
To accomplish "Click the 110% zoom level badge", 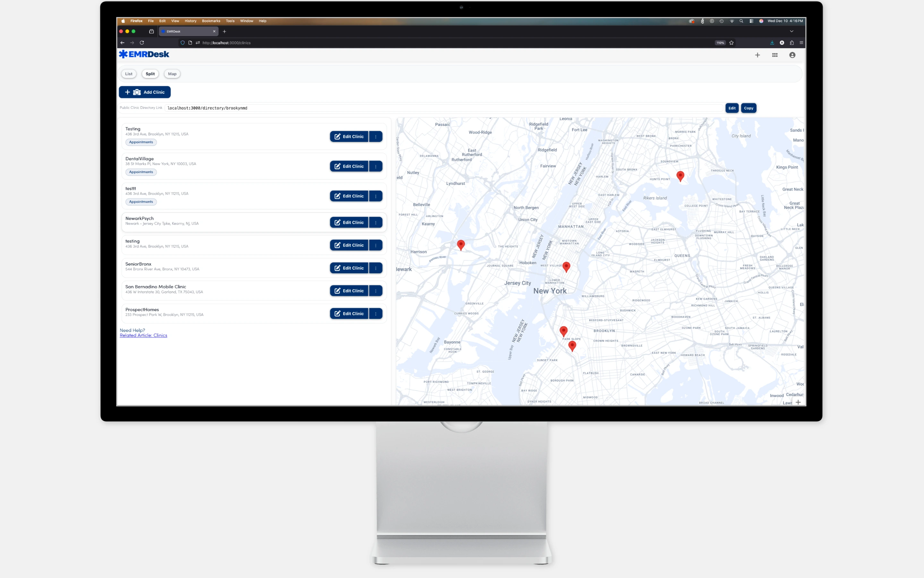I will tap(720, 43).
